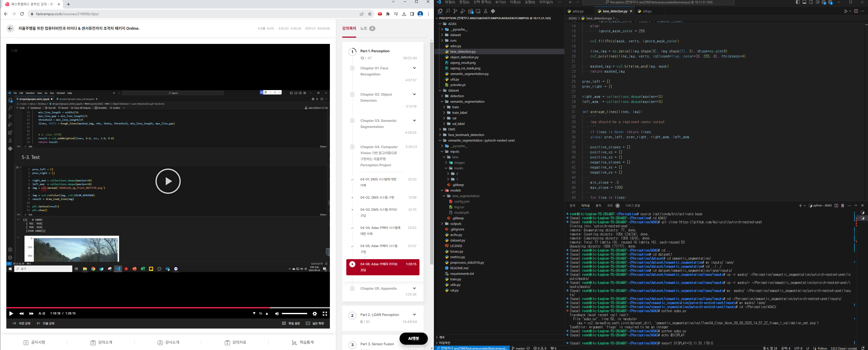Open the Remote Explorer icon
This screenshot has height=350, width=868.
pos(478,11)
